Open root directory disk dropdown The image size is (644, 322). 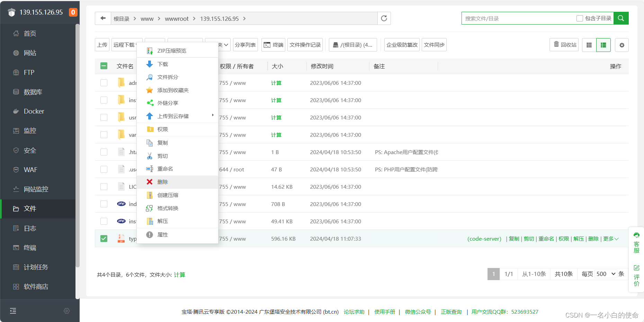353,45
